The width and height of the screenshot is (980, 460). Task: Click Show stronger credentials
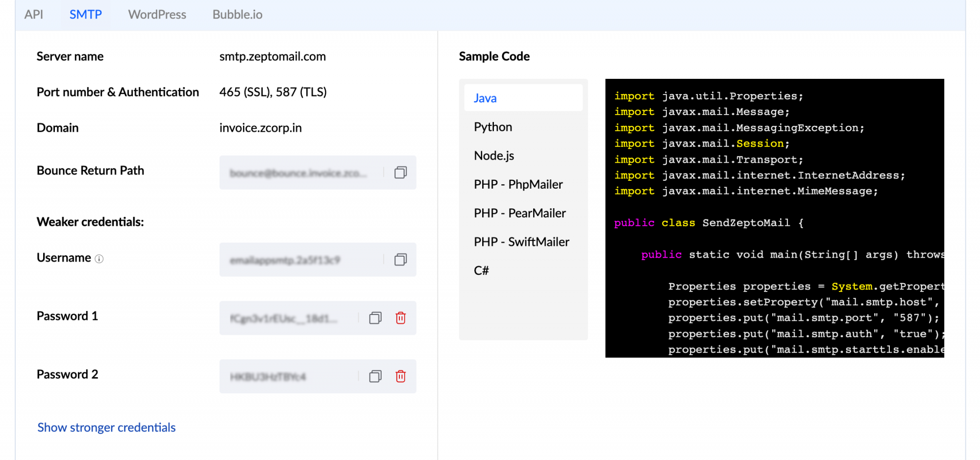click(106, 427)
